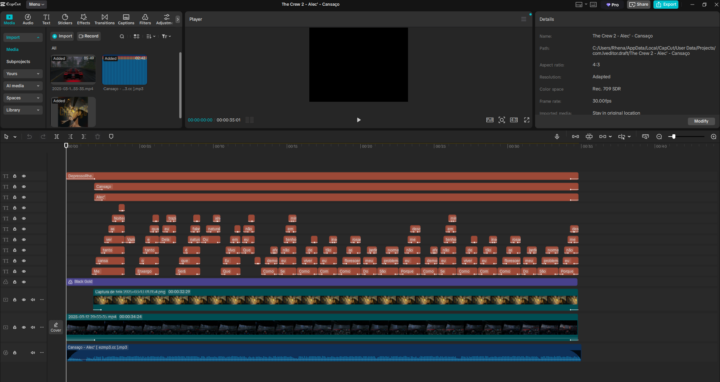Viewport: 720px width, 382px height.
Task: Toggle lock on the Black Gold effect track
Action: [15, 282]
